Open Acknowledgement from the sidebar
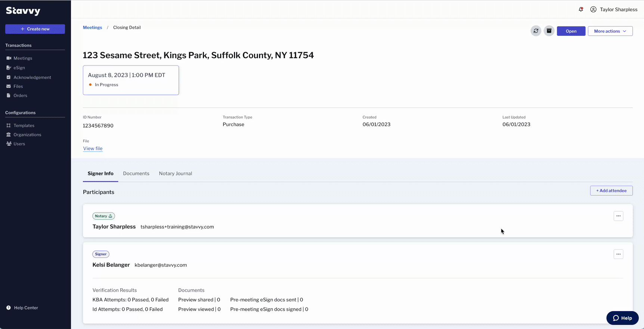Image resolution: width=644 pixels, height=329 pixels. [x=32, y=77]
